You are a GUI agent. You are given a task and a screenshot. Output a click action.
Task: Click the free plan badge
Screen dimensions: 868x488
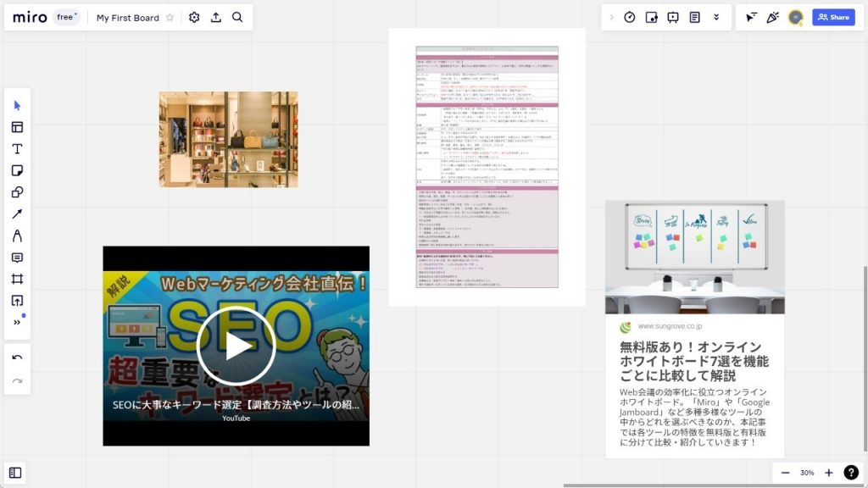66,17
